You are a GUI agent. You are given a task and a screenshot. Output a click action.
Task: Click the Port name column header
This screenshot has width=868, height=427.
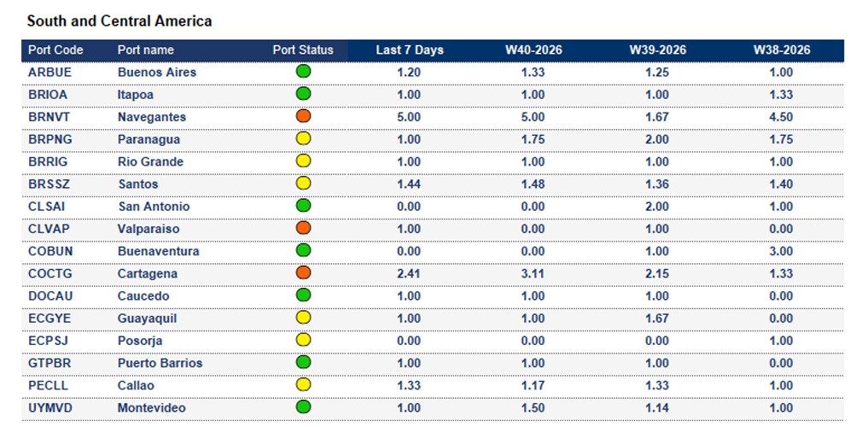[146, 50]
